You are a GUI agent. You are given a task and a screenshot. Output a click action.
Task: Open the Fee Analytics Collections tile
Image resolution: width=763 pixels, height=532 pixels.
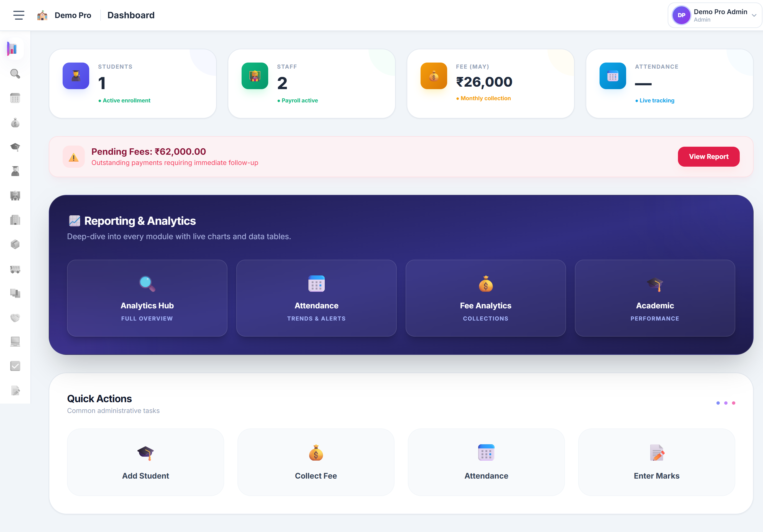(x=485, y=298)
